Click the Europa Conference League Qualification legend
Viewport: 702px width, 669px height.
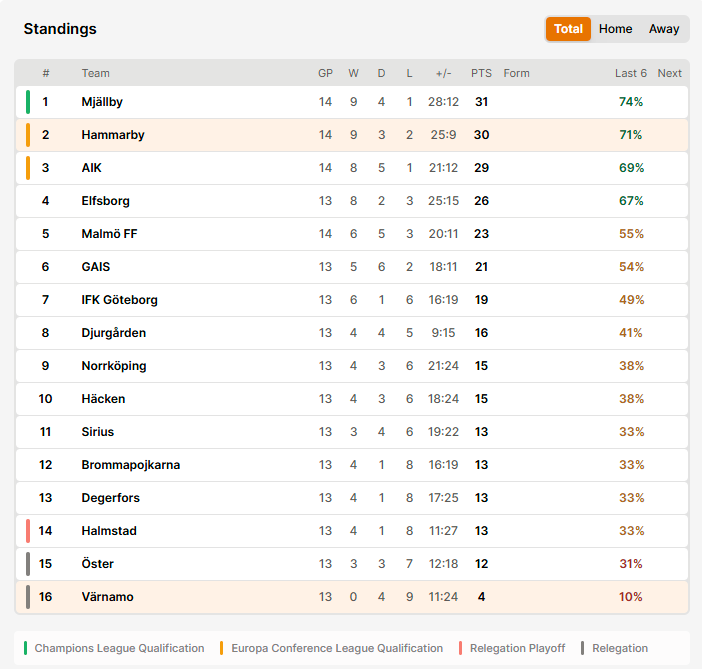331,648
